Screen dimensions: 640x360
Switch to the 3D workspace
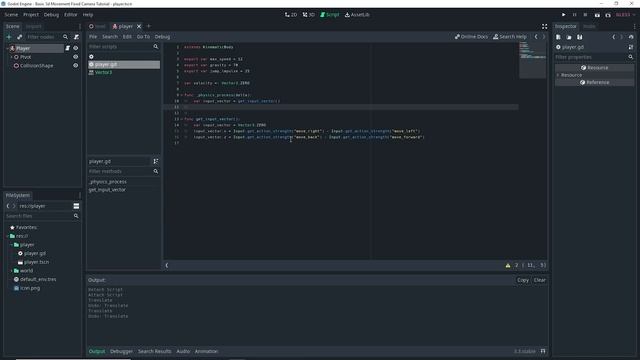309,15
